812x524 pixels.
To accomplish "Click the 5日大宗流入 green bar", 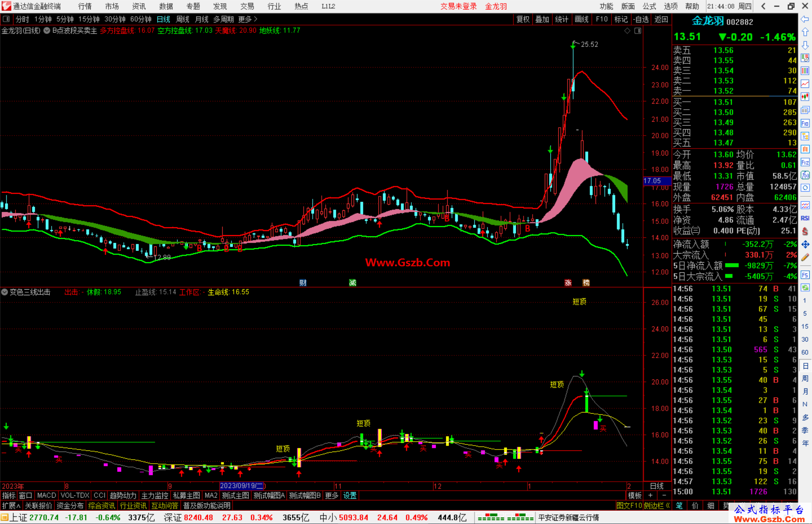I will pos(729,276).
